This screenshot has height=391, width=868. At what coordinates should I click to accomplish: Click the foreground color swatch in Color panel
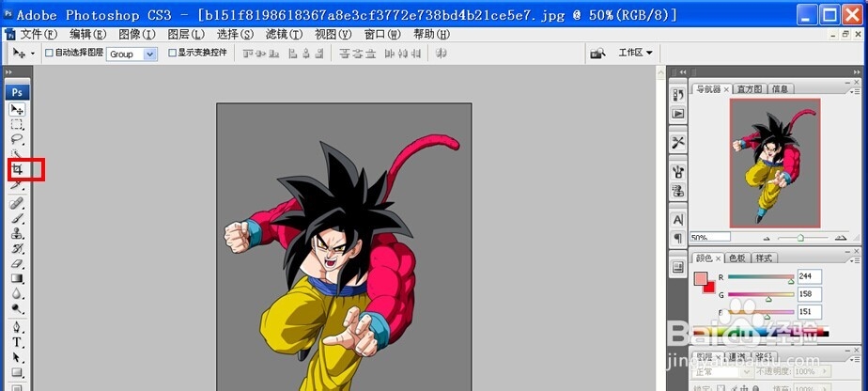(701, 278)
